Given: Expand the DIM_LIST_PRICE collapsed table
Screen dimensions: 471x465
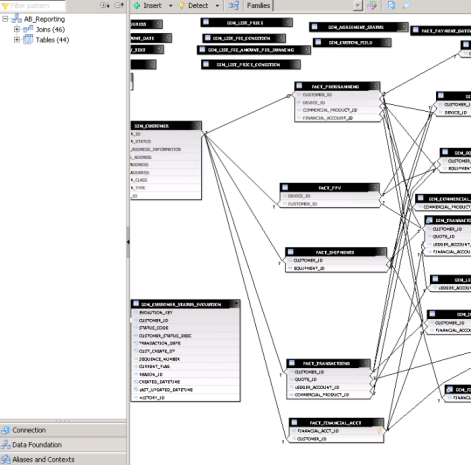Looking at the screenshot, I should click(x=288, y=22).
